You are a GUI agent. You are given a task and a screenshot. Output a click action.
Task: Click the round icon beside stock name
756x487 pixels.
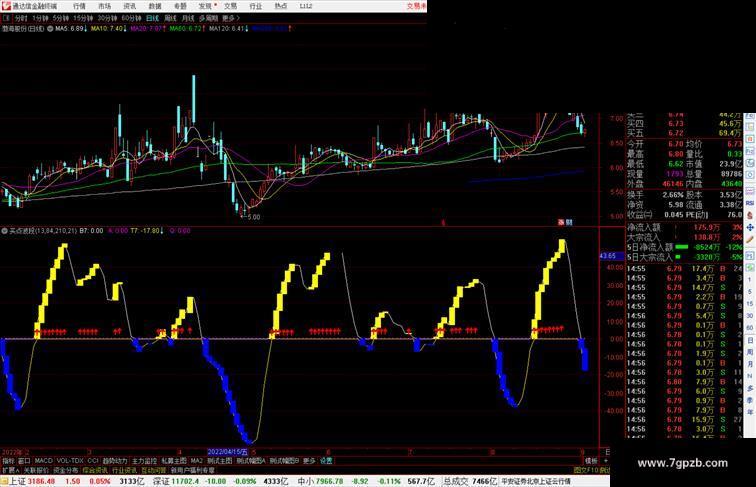coord(50,29)
